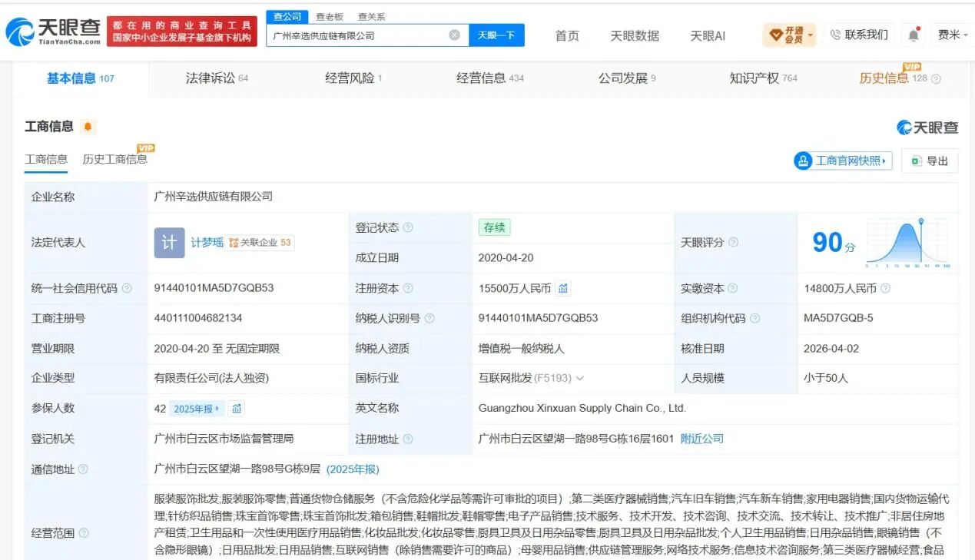Open legal representative 计梦瑶 link
Screen dimensions: 975x560
207,242
